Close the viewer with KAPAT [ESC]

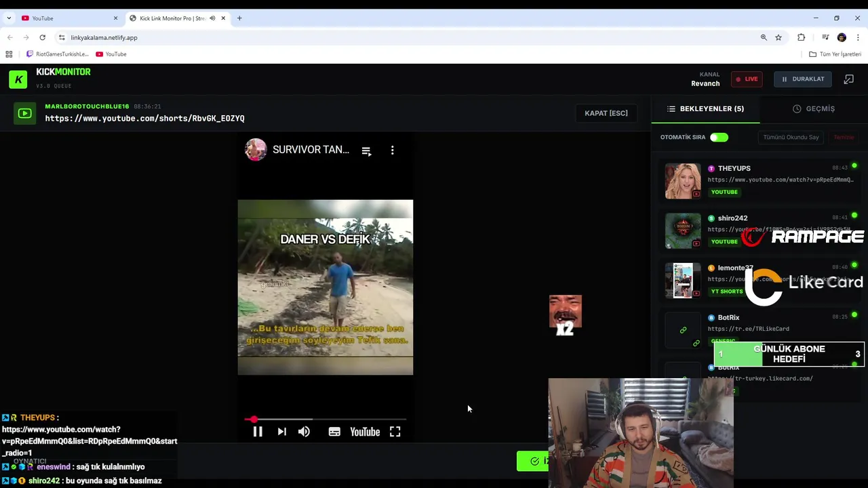[606, 113]
